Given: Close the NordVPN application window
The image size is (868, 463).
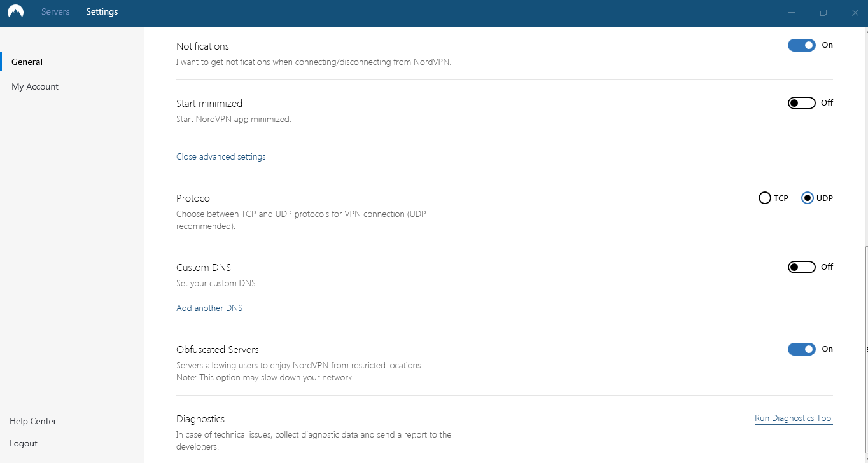Looking at the screenshot, I should (x=855, y=12).
